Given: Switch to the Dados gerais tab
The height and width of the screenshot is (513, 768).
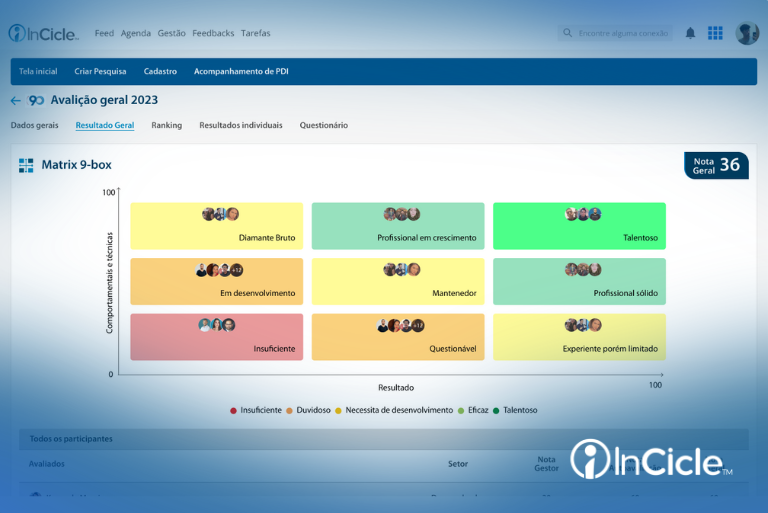Looking at the screenshot, I should coord(34,125).
